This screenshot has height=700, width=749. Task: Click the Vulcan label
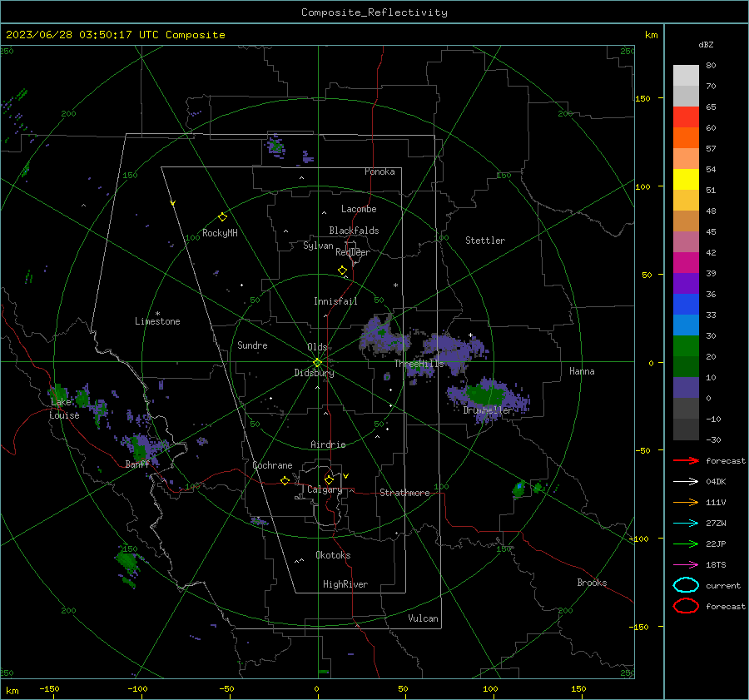[423, 618]
